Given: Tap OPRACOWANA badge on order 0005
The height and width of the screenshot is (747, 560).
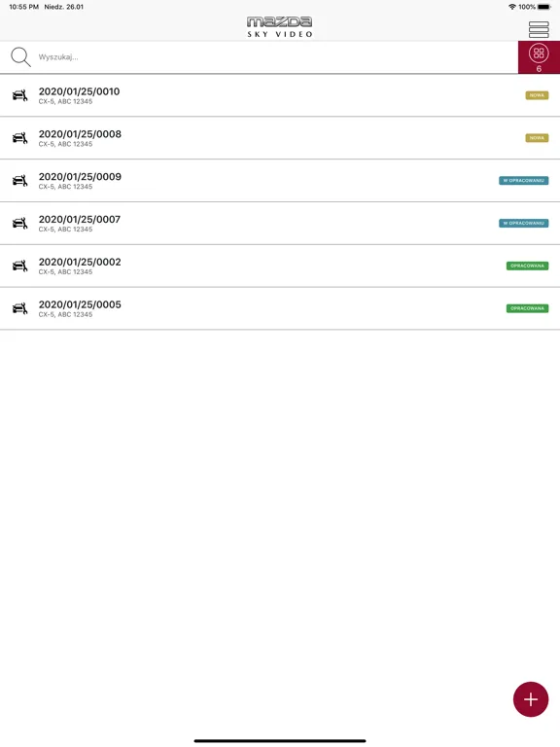Looking at the screenshot, I should 527,308.
